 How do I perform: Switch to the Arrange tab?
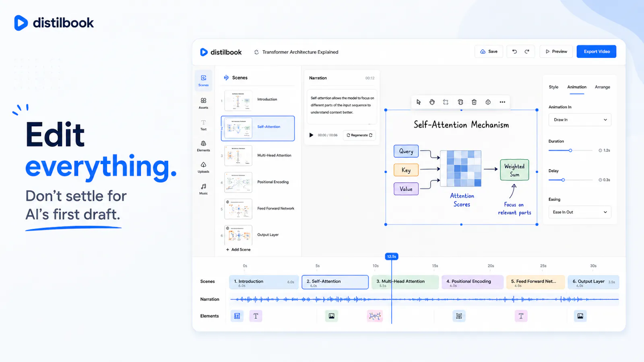pos(603,87)
